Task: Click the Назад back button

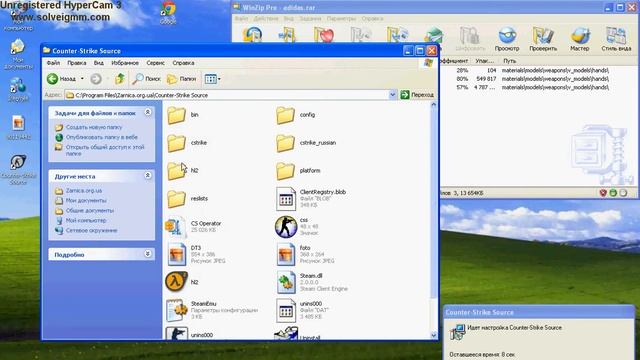Action: point(62,79)
